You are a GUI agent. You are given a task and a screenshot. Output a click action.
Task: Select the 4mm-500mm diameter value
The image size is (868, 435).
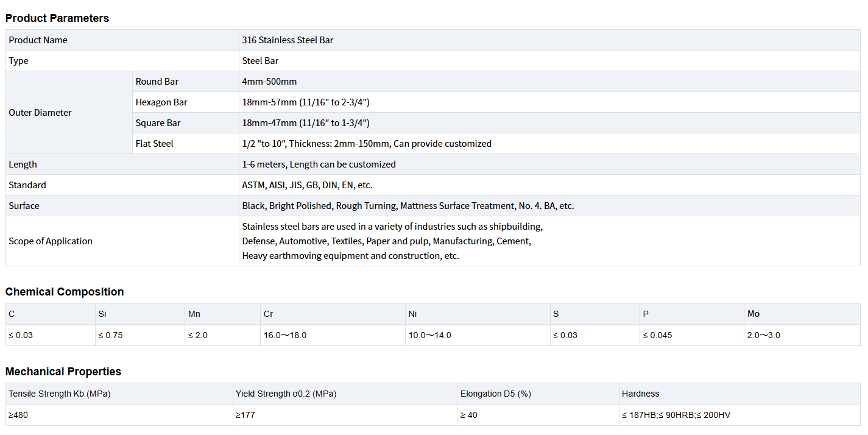[x=269, y=82]
